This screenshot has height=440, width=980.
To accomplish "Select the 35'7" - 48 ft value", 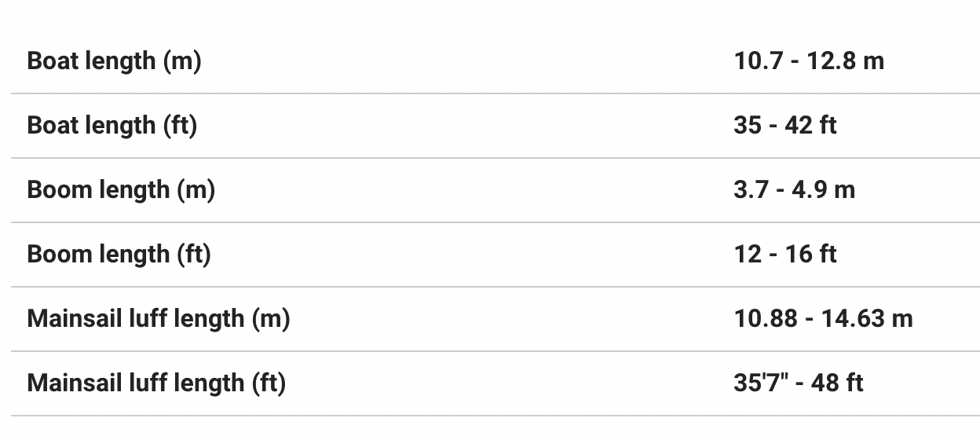I will 798,383.
